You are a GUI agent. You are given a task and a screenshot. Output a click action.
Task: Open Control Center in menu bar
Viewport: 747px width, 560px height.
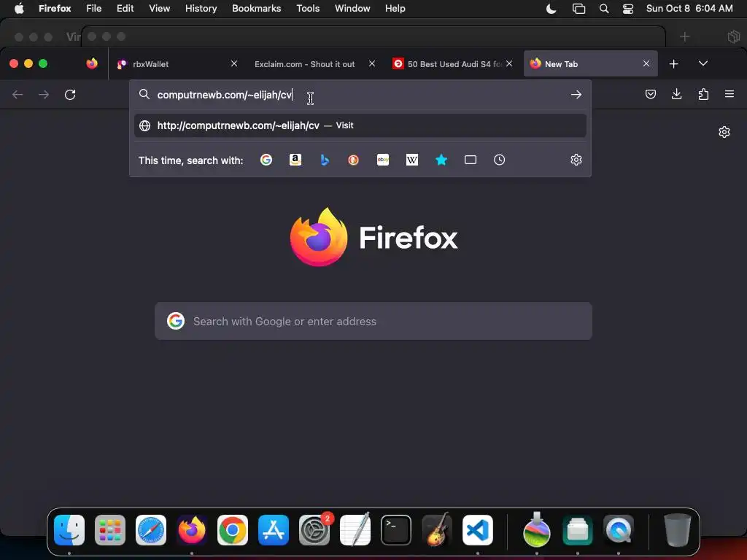(x=628, y=9)
